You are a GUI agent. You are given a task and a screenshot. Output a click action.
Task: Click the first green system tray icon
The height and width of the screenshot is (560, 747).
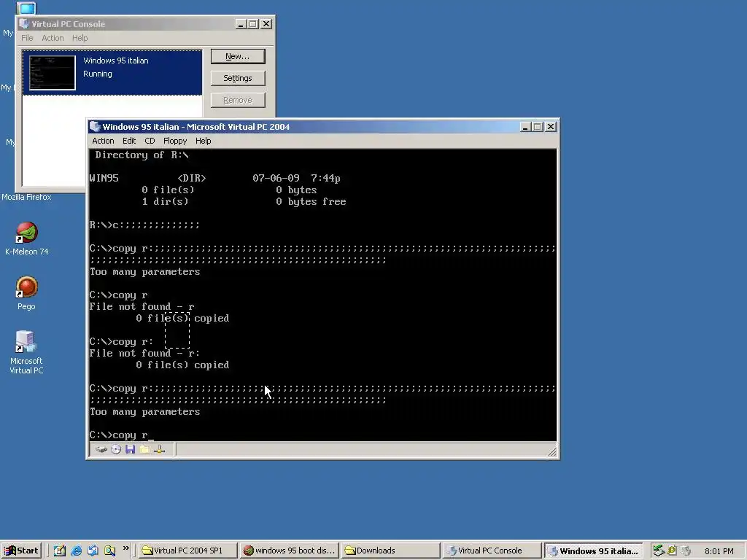tap(659, 551)
